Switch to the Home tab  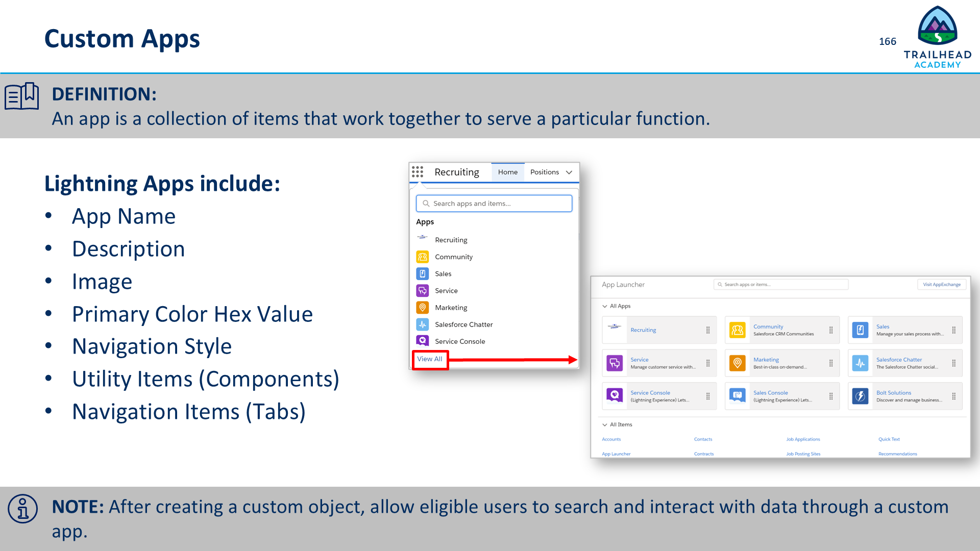pyautogui.click(x=508, y=172)
